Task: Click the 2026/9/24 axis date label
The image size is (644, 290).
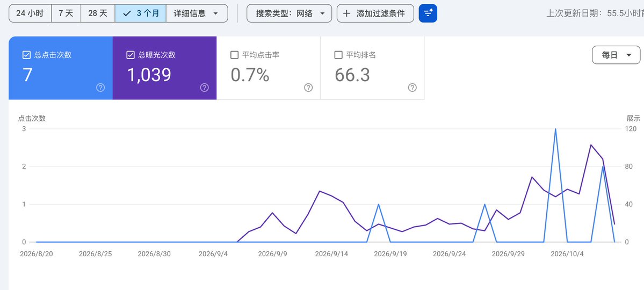Action: click(x=450, y=254)
